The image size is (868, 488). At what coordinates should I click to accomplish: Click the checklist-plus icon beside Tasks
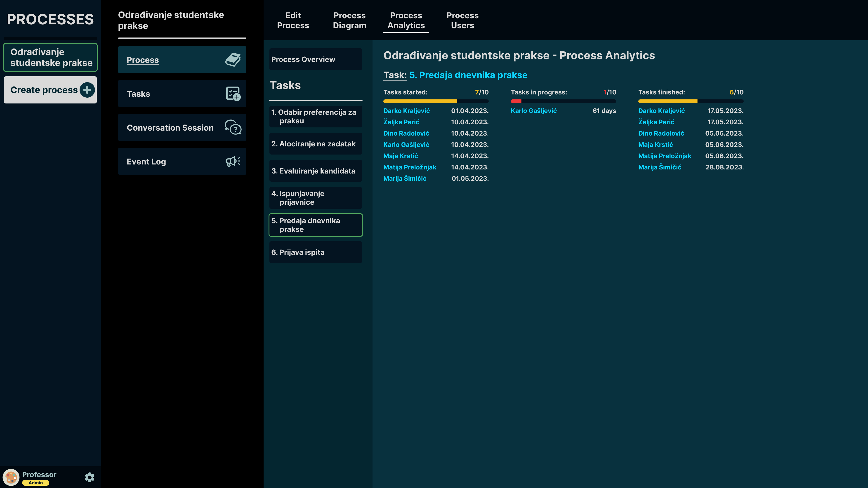[233, 94]
